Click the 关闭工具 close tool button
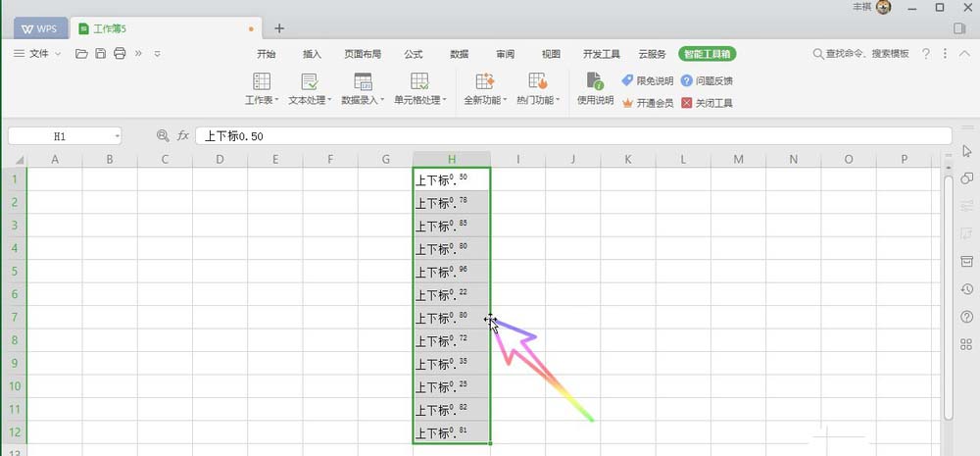Image resolution: width=980 pixels, height=456 pixels. click(x=707, y=103)
